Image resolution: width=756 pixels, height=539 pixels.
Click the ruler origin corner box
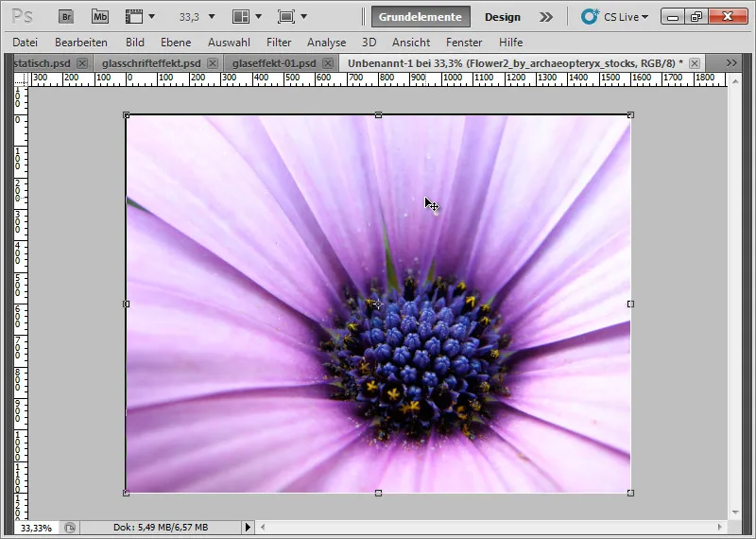[21, 79]
